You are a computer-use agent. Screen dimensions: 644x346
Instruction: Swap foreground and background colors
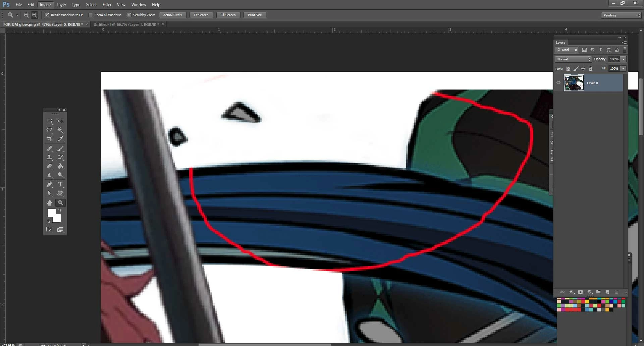point(60,210)
